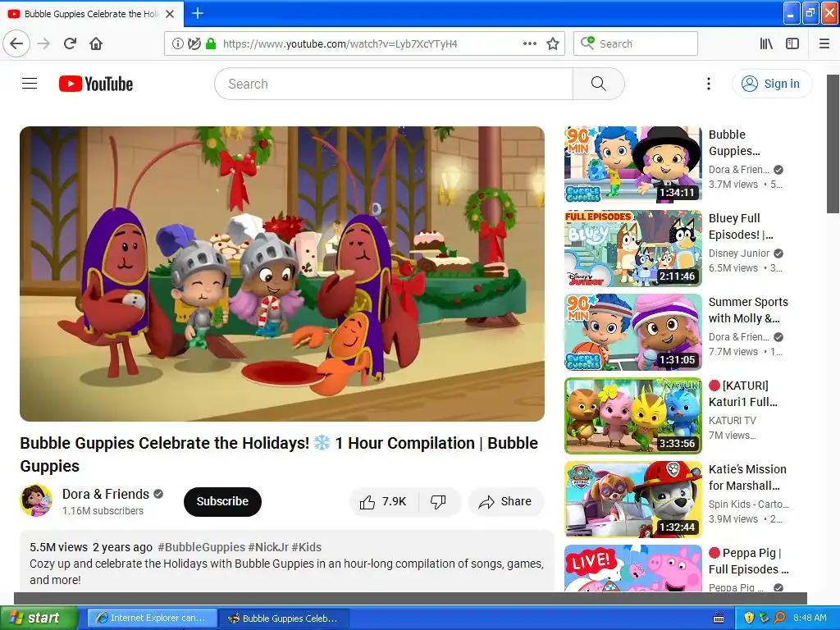The height and width of the screenshot is (630, 840).
Task: Click the URL address bar text
Action: pyautogui.click(x=340, y=44)
